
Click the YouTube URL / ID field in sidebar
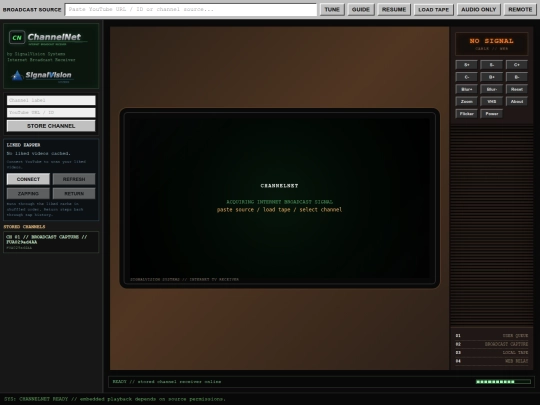tap(51, 113)
